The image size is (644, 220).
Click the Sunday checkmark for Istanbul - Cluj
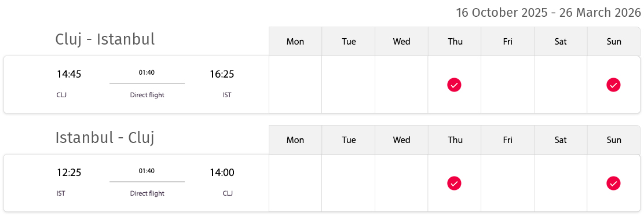[x=613, y=184]
